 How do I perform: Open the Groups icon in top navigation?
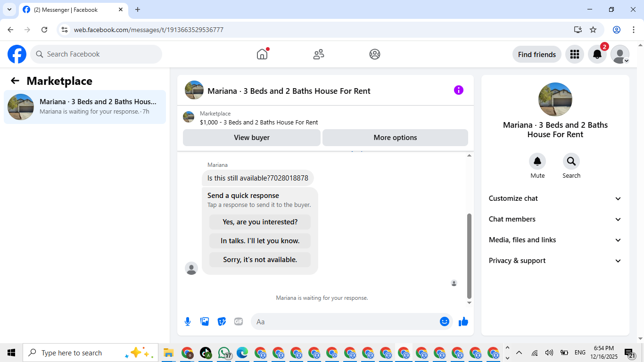tap(375, 54)
